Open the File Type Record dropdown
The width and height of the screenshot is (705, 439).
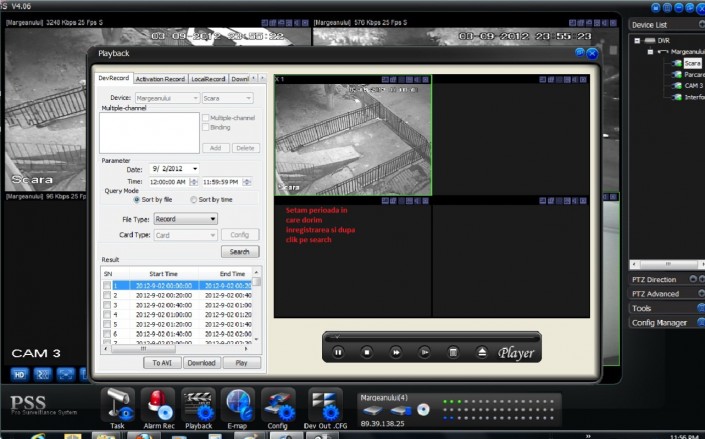click(185, 218)
